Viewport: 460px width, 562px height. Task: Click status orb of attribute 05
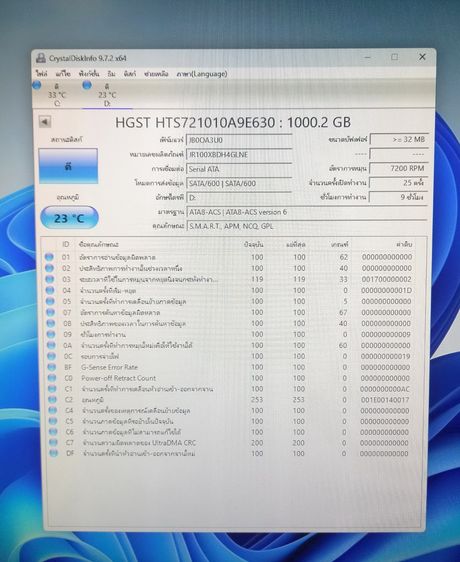pos(51,301)
